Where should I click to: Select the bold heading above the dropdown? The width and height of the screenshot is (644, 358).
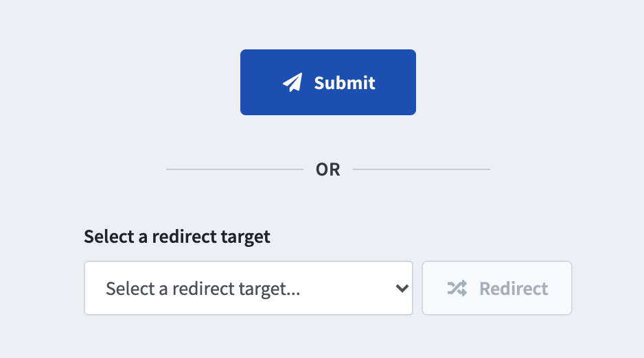coord(177,237)
